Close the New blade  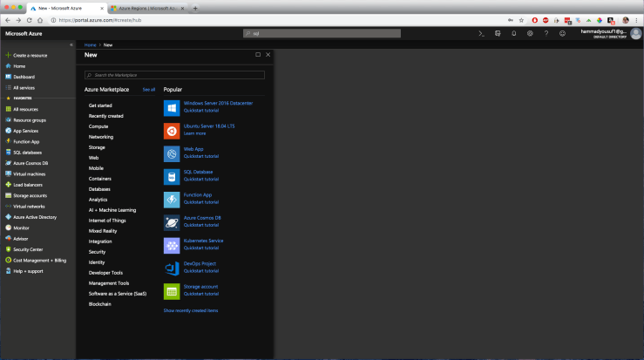pos(268,55)
